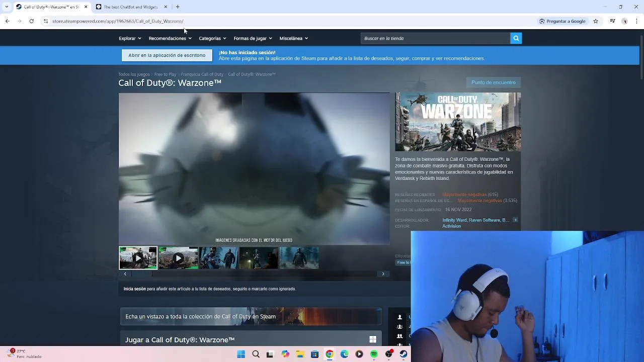Image resolution: width=644 pixels, height=362 pixels.
Task: Click Abrir en la aplicación de escritorio
Action: tap(167, 55)
